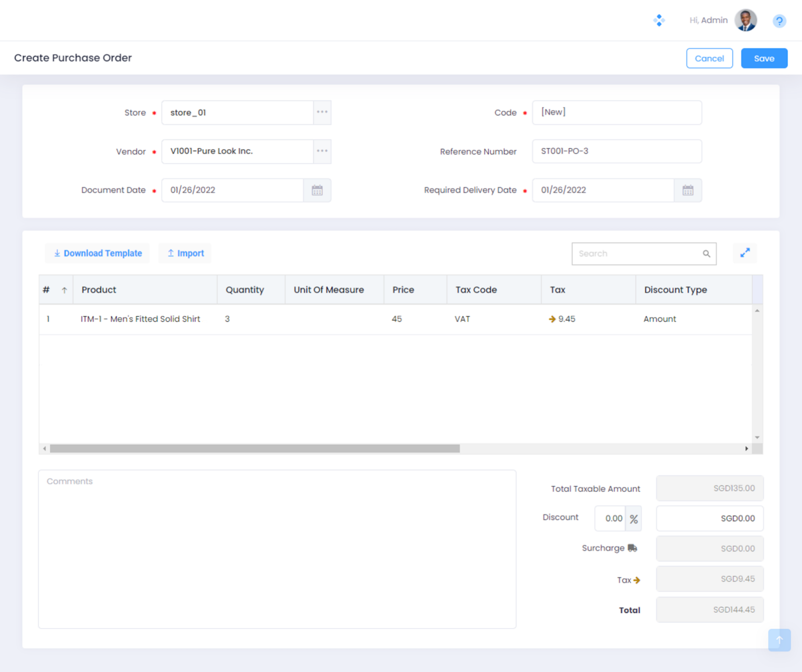
Task: Open the Vendor lookup ellipsis
Action: point(322,151)
